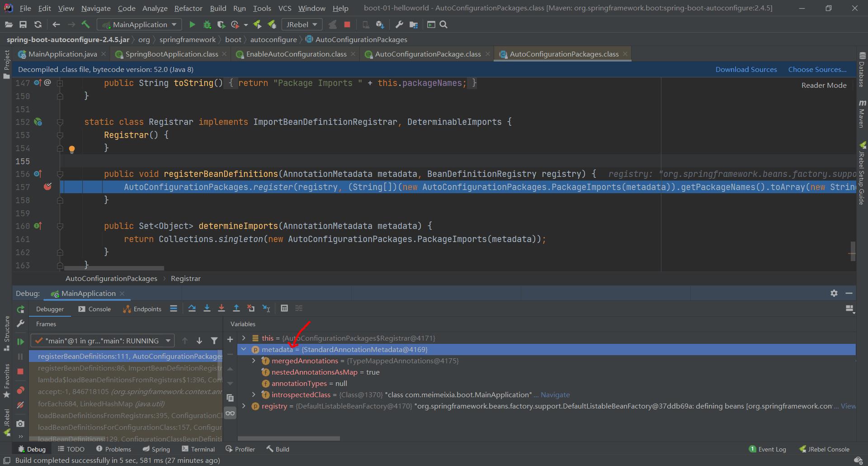Click Rerun MainApplication debug icon
Viewport: 868px width, 466px height.
(x=20, y=309)
